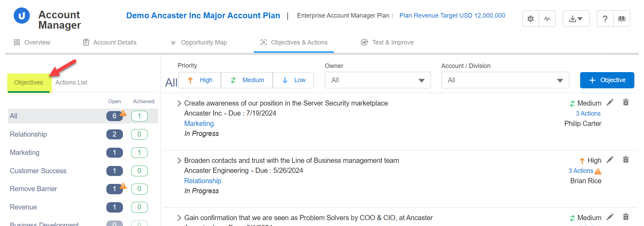Click the help question mark icon
This screenshot has width=644, height=226.
point(605,19)
